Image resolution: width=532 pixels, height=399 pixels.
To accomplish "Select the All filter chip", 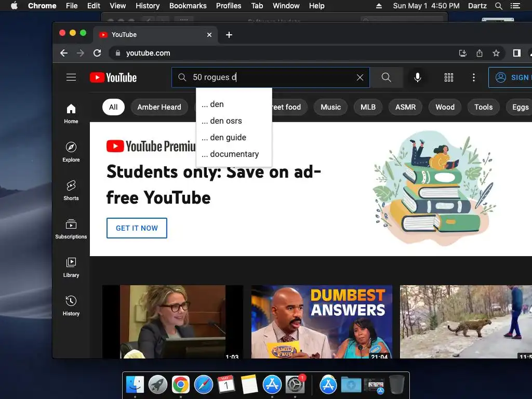I will click(113, 107).
